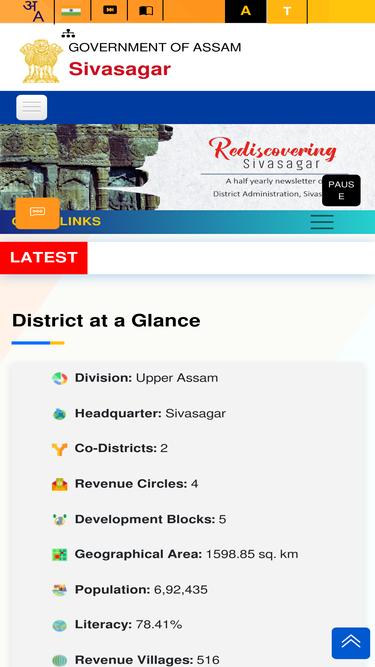Click the Division pie chart icon
The height and width of the screenshot is (667, 375).
[x=60, y=378]
